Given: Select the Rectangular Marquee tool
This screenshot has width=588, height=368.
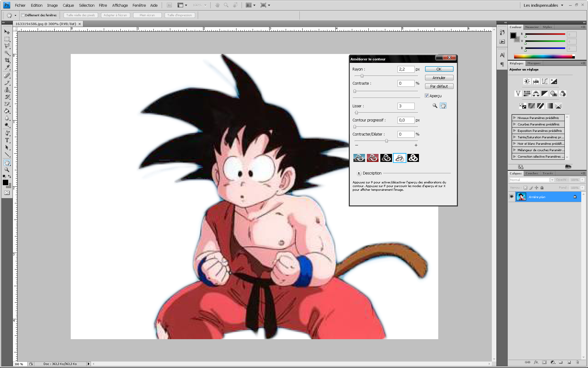Looking at the screenshot, I should (7, 39).
